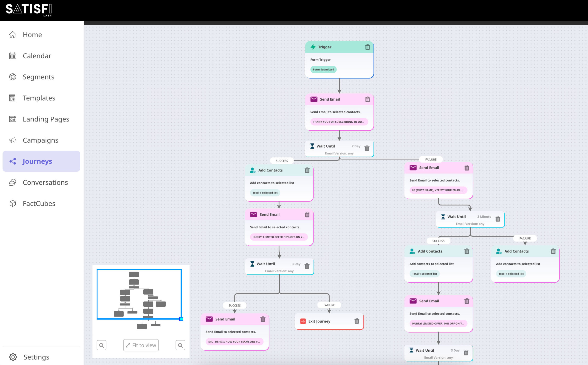Image resolution: width=588 pixels, height=365 pixels.
Task: Open the THANK YOU FOR SUBSCRIBING email tag
Action: click(339, 122)
